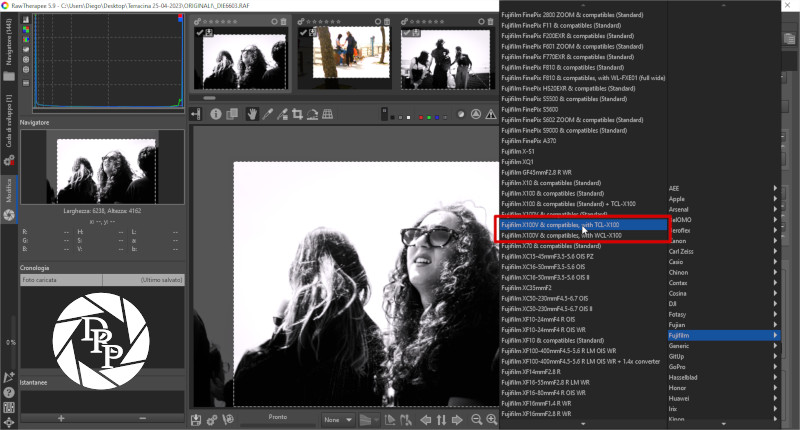
Task: Select the Perspective correction grid tool
Action: click(328, 114)
